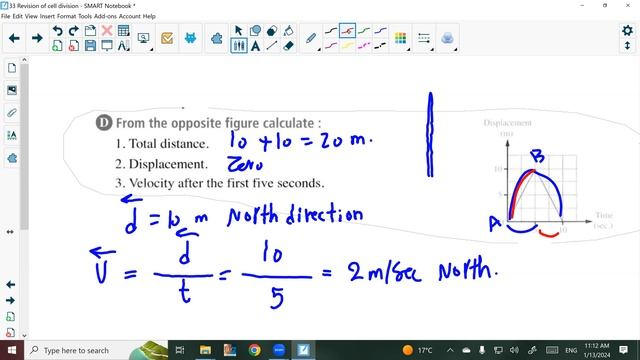Open the measurement tools compass icon
640x360 pixels.
coord(123,46)
